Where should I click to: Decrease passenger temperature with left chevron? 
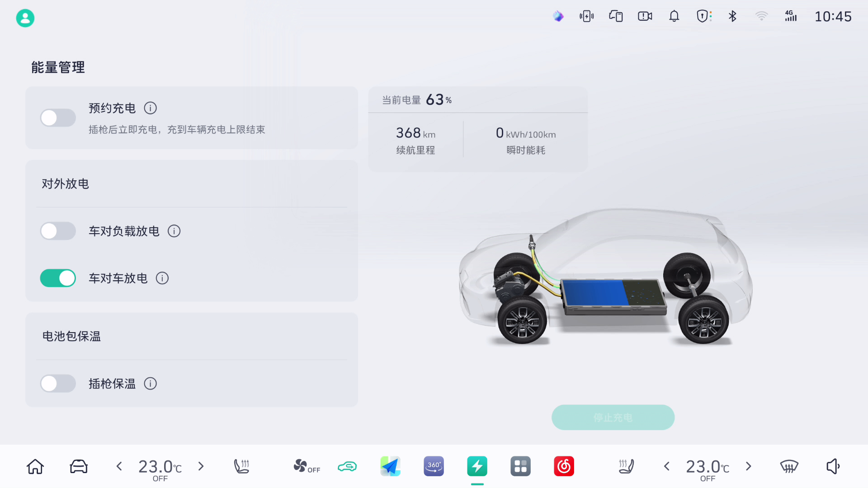[667, 466]
